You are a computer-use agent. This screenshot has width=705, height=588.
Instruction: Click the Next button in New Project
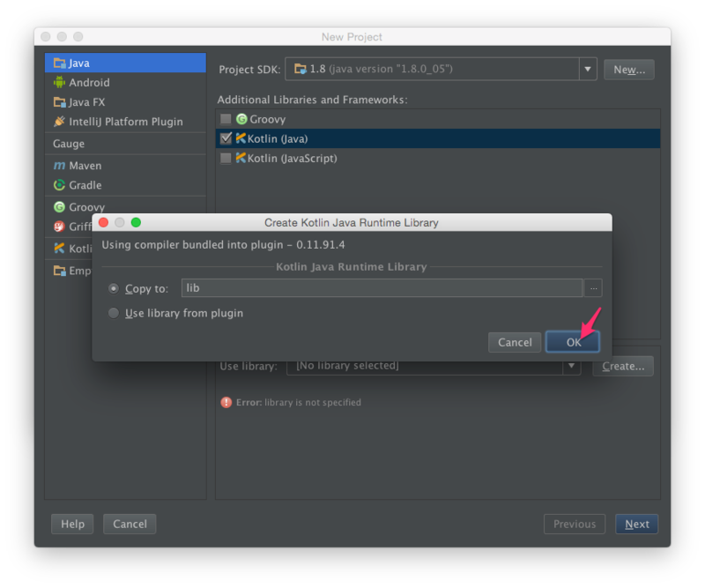tap(636, 525)
